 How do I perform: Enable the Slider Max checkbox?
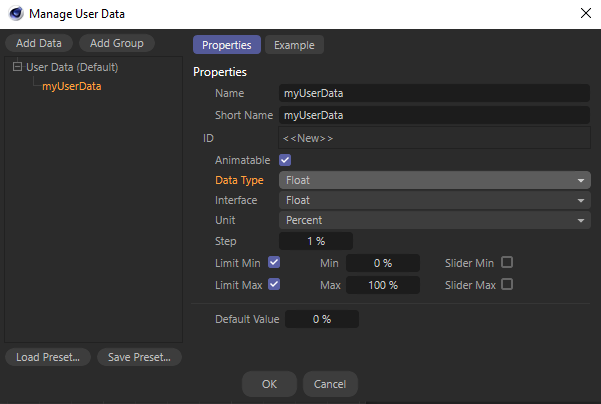click(507, 284)
